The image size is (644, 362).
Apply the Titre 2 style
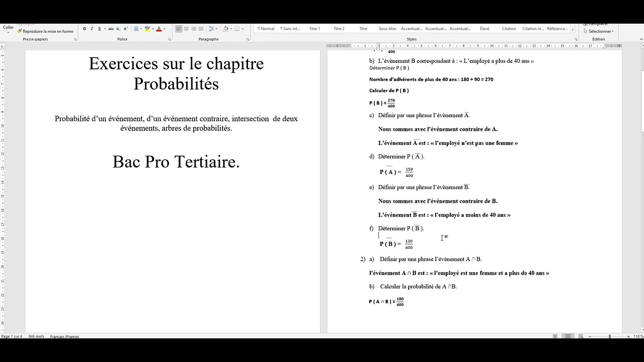pos(339,29)
